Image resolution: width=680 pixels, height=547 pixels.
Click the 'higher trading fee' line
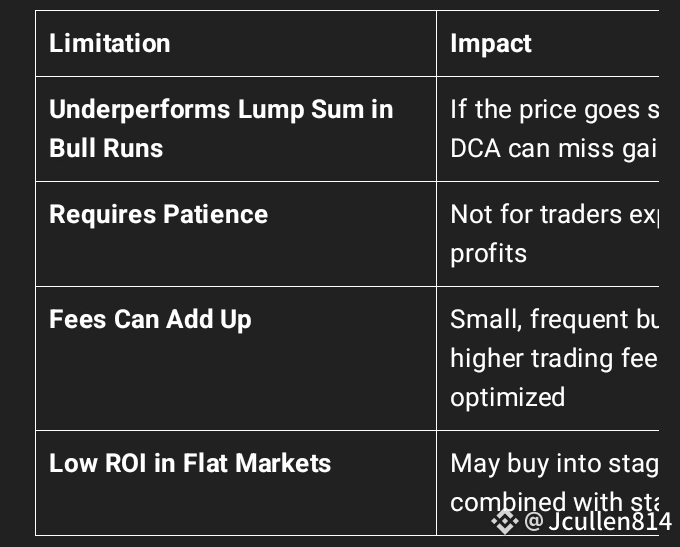click(554, 359)
